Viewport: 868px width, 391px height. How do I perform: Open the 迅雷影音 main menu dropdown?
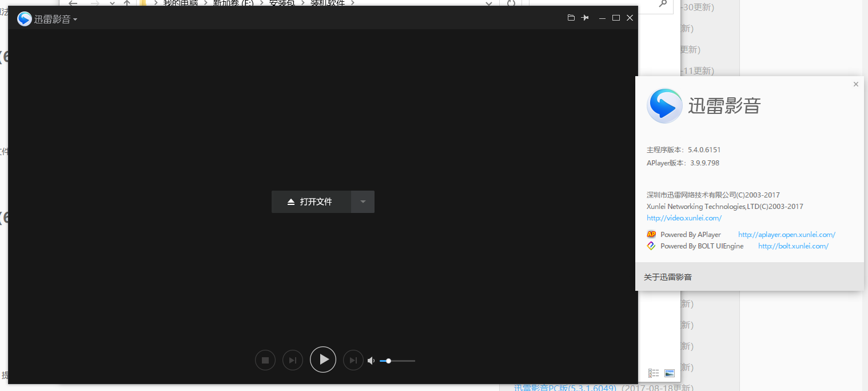(x=55, y=19)
